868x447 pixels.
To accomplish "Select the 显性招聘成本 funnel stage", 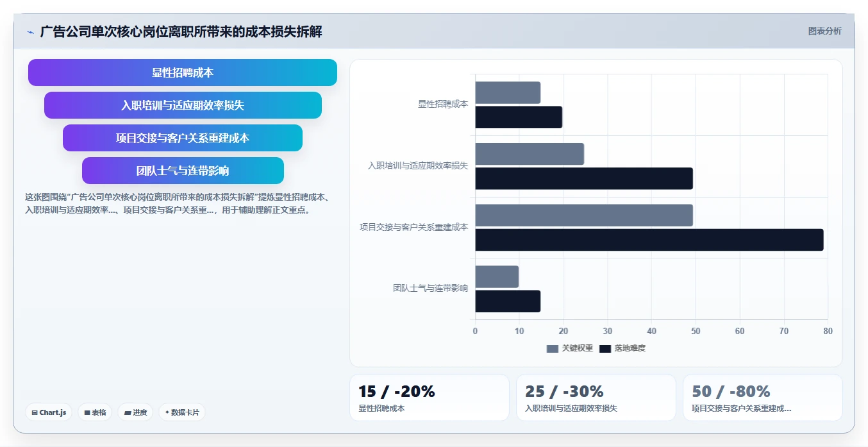I will tap(183, 72).
